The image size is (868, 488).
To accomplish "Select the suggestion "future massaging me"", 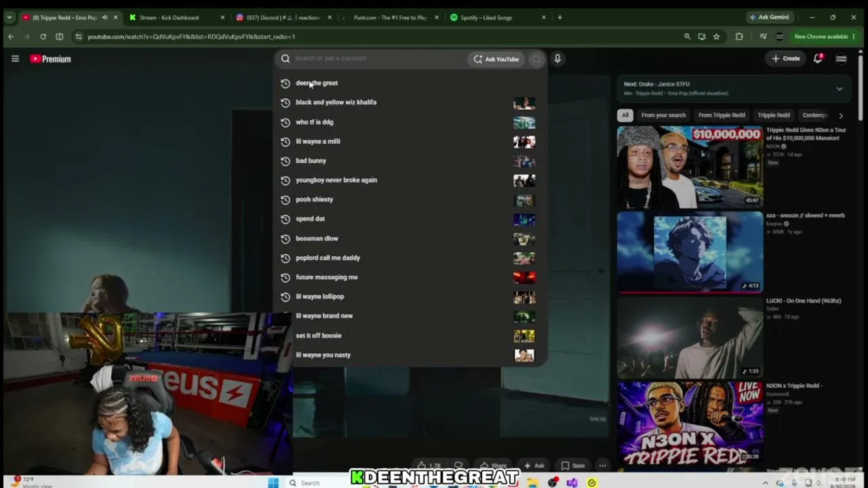I will (x=326, y=277).
